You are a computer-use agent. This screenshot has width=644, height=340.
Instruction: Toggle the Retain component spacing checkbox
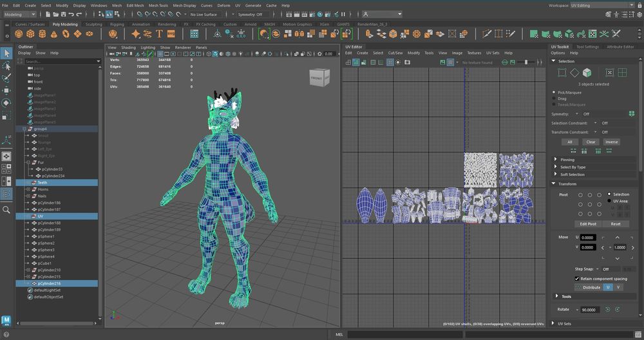pyautogui.click(x=576, y=278)
